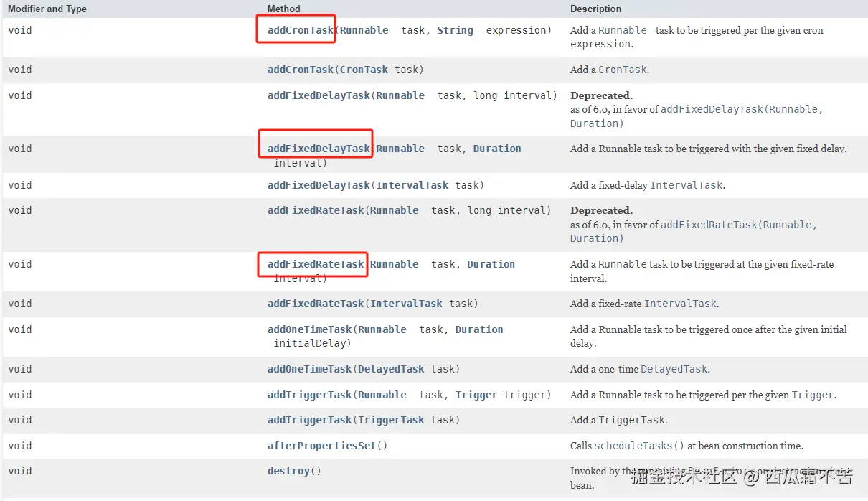Click Duration type in addFixedDelayTask signature
Image resolution: width=868 pixels, height=501 pixels.
pos(497,149)
